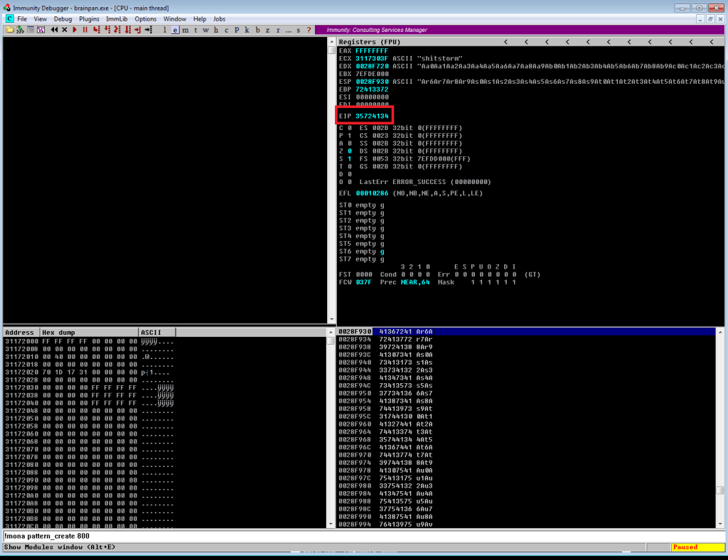Click the command input box with !mona

(x=355, y=537)
